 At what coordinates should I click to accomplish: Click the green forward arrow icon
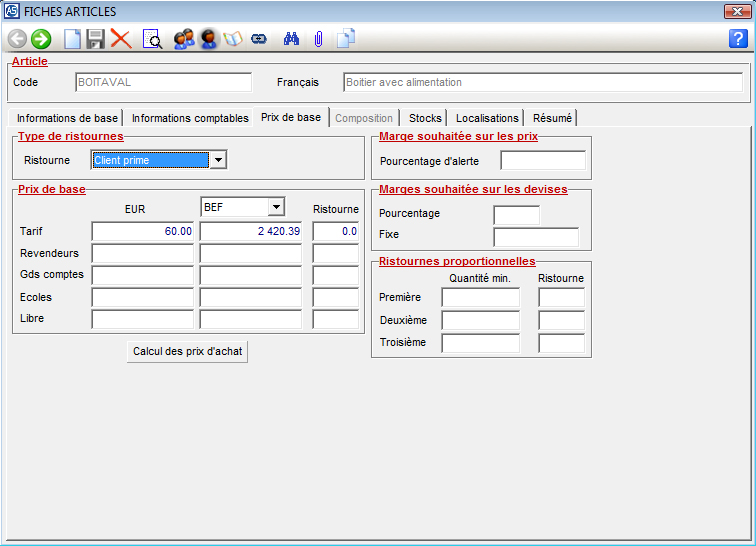41,39
